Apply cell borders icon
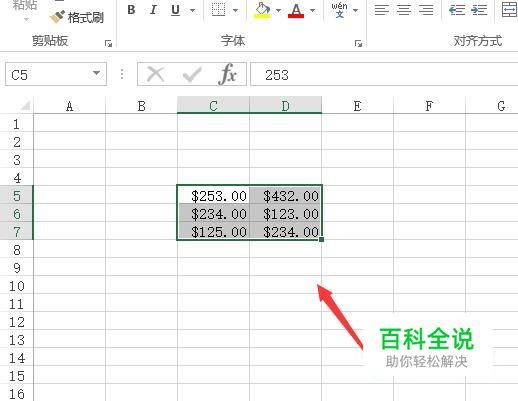518x401 pixels. [x=219, y=10]
